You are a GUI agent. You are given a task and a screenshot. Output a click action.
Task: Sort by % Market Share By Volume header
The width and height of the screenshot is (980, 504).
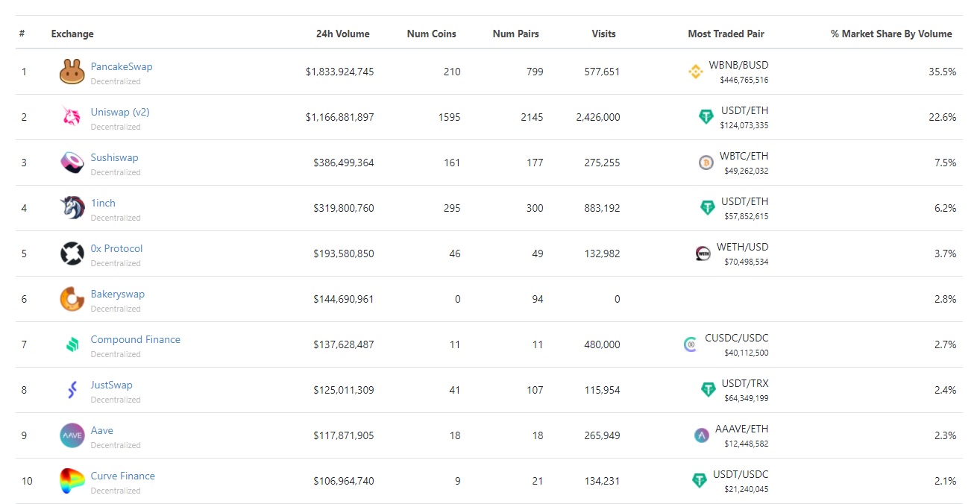(892, 34)
